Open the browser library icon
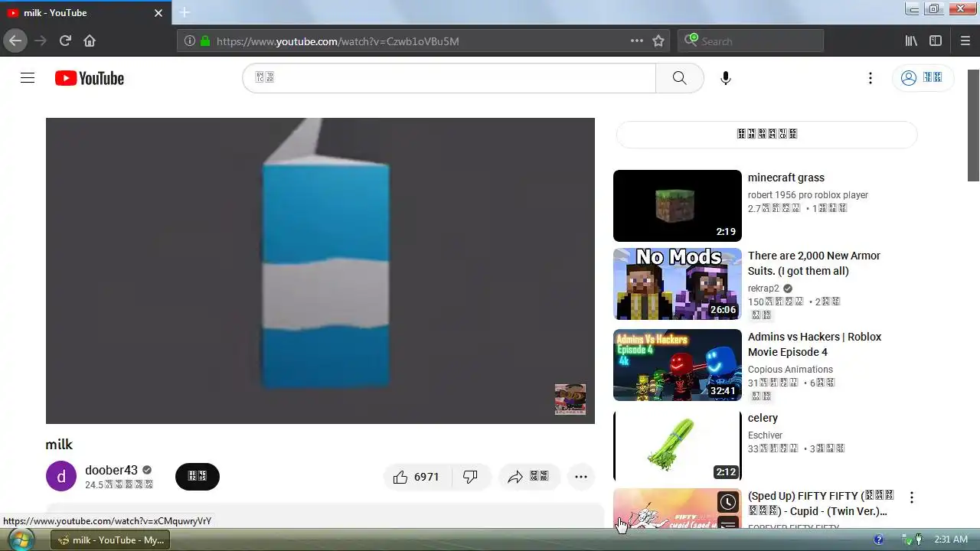The image size is (980, 551). pos(911,41)
